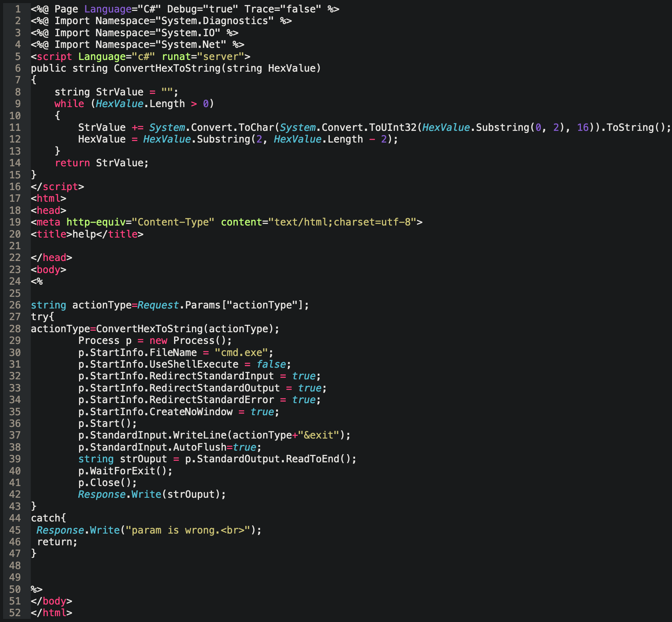Click the "AutoFlush" property
The image size is (672, 622).
pos(200,447)
